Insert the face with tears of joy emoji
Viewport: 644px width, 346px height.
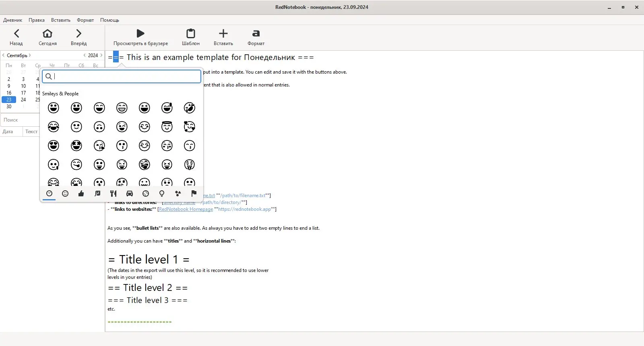(x=54, y=127)
